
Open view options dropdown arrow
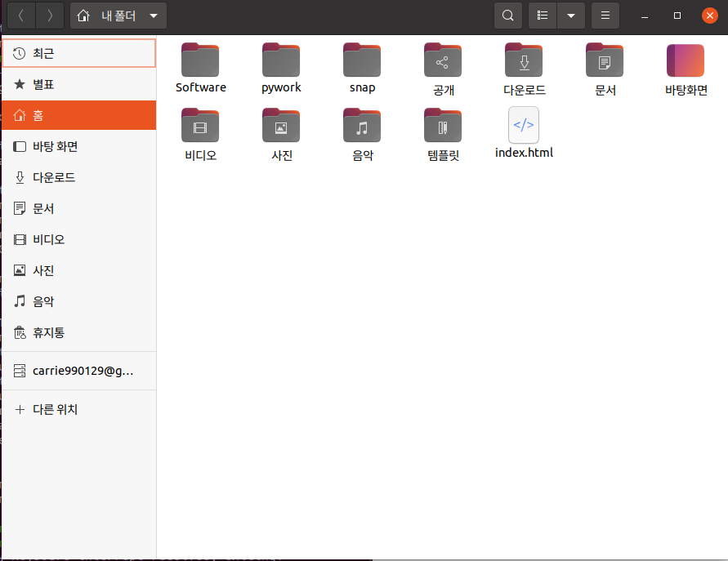coord(571,16)
